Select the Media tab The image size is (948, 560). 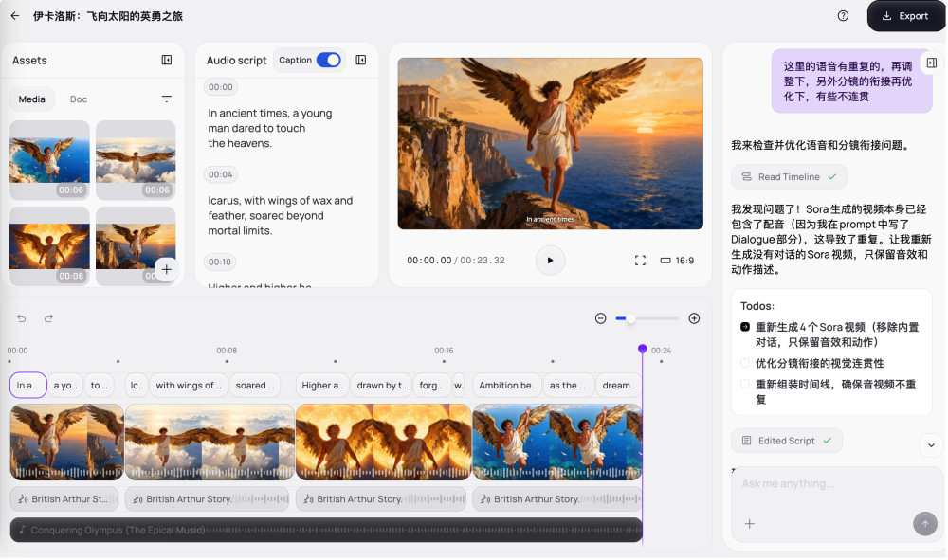click(x=32, y=99)
